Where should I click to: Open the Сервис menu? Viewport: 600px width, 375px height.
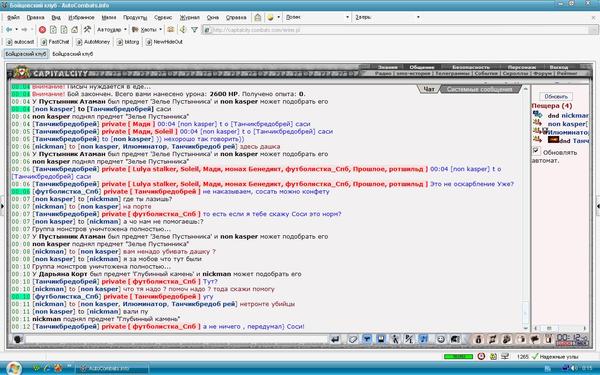163,17
